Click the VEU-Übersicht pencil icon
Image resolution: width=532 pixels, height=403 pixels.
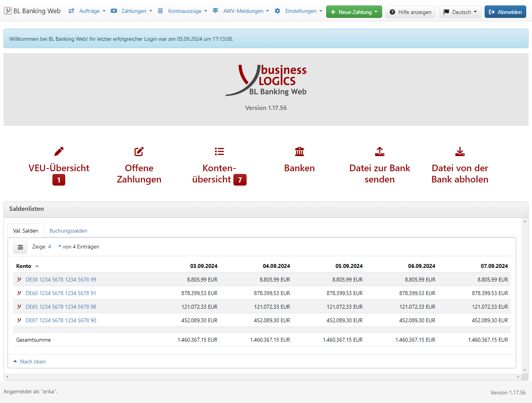click(59, 151)
